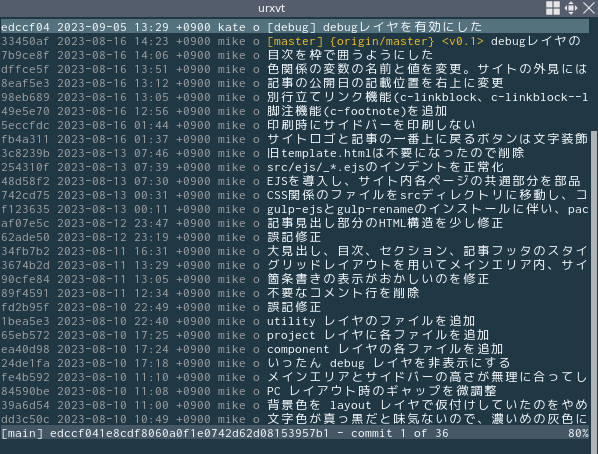The width and height of the screenshot is (598, 454).
Task: Select commit dd3c50c row
Action: pos(295,419)
